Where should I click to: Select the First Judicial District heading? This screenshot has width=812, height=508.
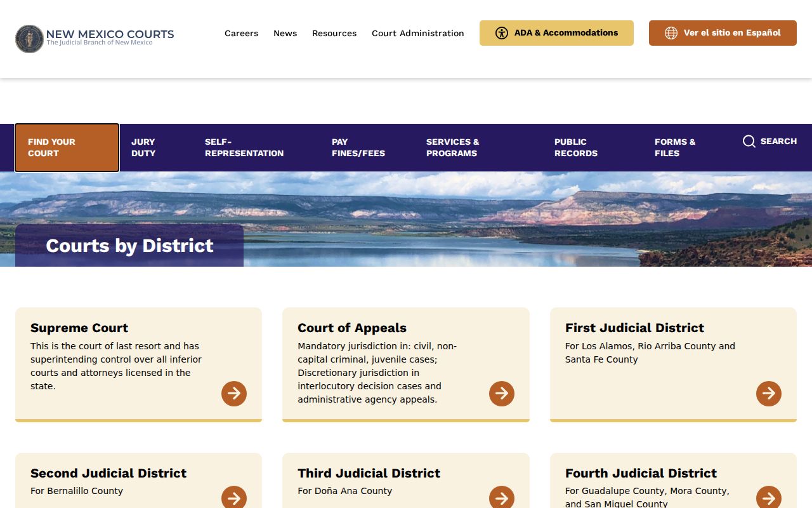click(x=634, y=328)
